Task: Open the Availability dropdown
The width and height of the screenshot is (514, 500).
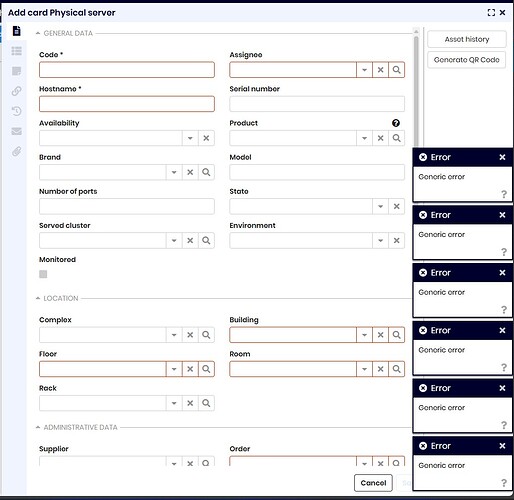Action: (x=190, y=138)
